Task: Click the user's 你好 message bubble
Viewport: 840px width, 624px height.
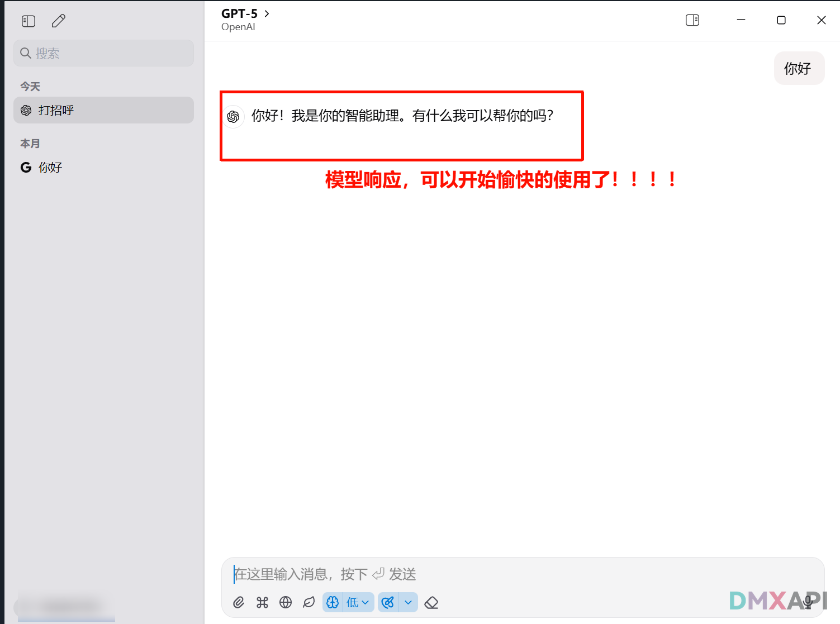Action: (x=798, y=68)
